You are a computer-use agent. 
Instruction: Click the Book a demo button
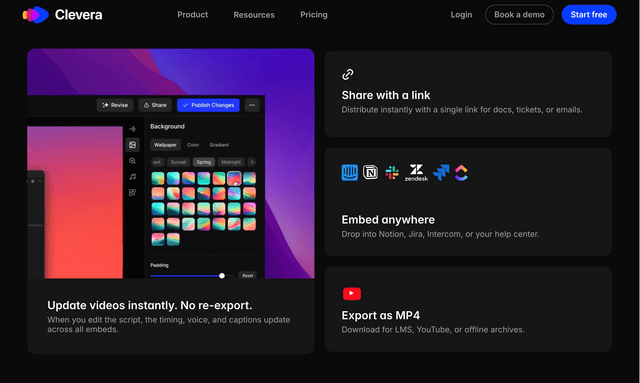(x=519, y=15)
